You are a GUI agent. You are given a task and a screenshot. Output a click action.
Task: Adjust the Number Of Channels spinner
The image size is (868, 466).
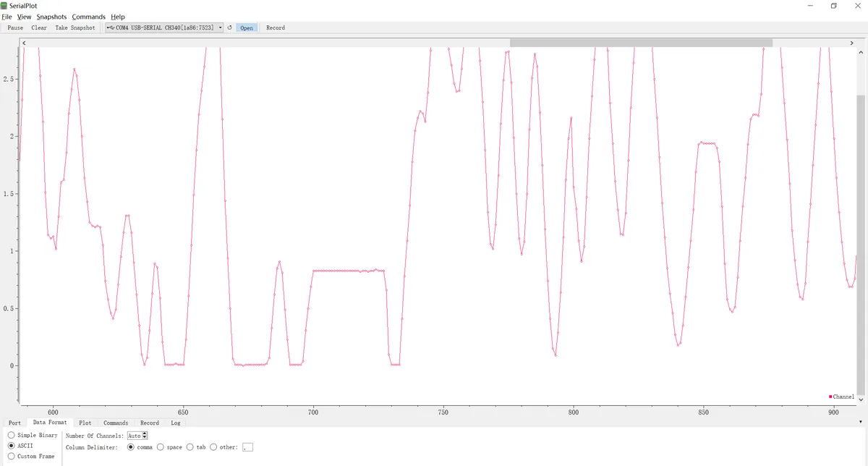click(x=137, y=436)
